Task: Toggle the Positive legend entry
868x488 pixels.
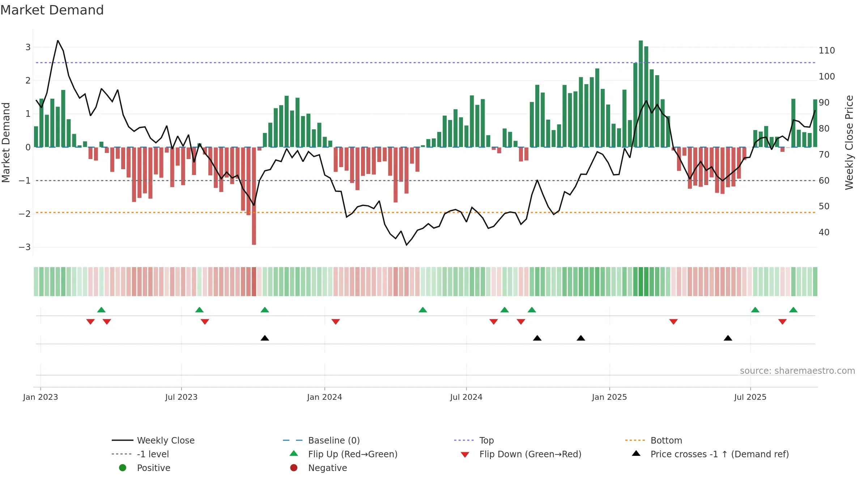Action: coord(145,468)
